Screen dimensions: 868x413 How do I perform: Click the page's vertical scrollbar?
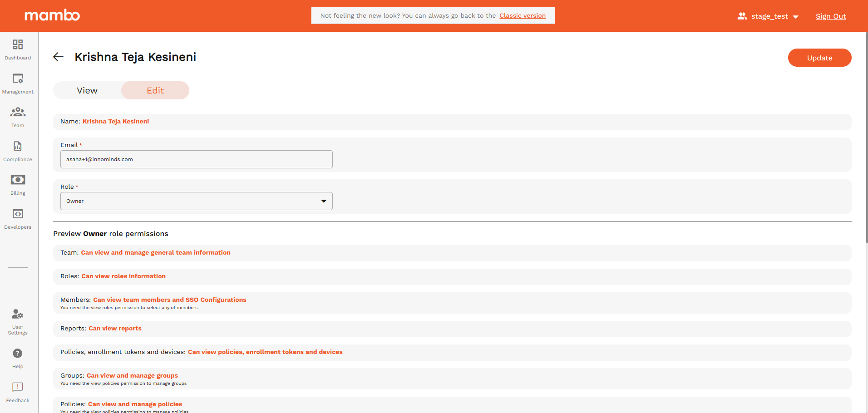pos(866,136)
